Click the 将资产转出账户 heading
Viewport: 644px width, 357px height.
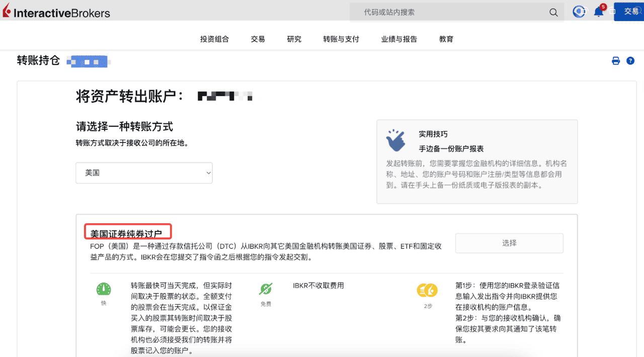[130, 96]
